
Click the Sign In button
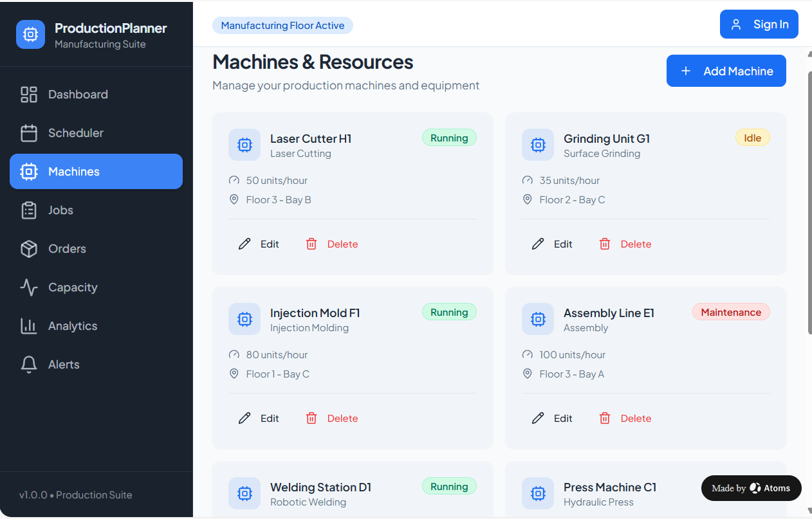coord(759,24)
